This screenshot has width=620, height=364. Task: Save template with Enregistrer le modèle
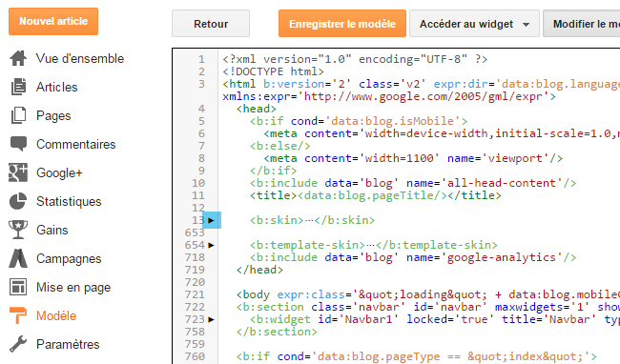(342, 24)
